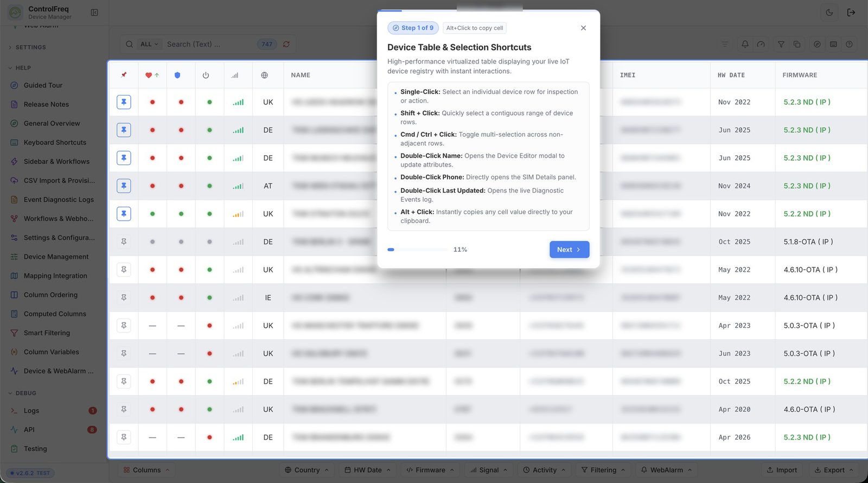Open the Country filter dropdown
868x483 pixels.
[307, 470]
